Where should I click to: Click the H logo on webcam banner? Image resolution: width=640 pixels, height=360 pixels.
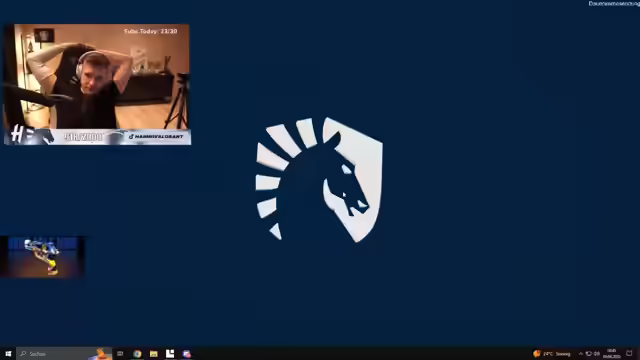pos(17,133)
